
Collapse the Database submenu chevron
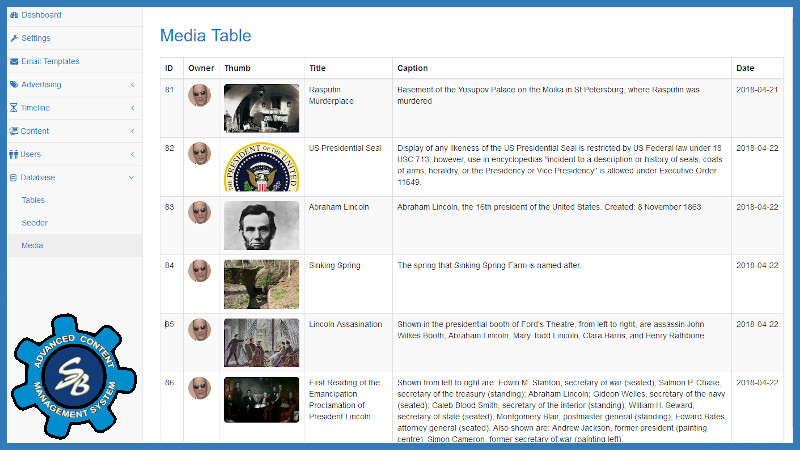click(132, 177)
